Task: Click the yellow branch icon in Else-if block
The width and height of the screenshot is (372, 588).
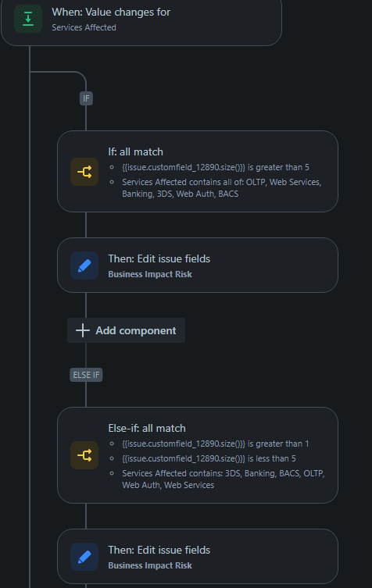Action: (x=84, y=455)
